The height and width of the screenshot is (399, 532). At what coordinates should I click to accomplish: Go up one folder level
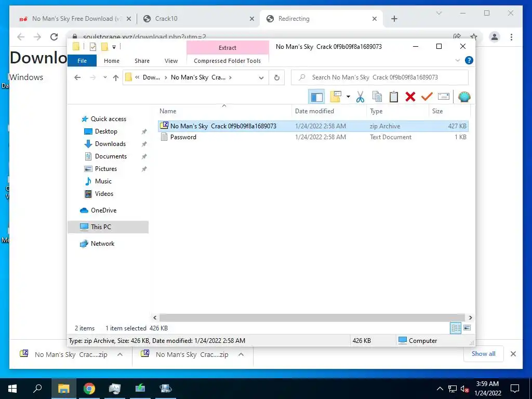pos(116,78)
